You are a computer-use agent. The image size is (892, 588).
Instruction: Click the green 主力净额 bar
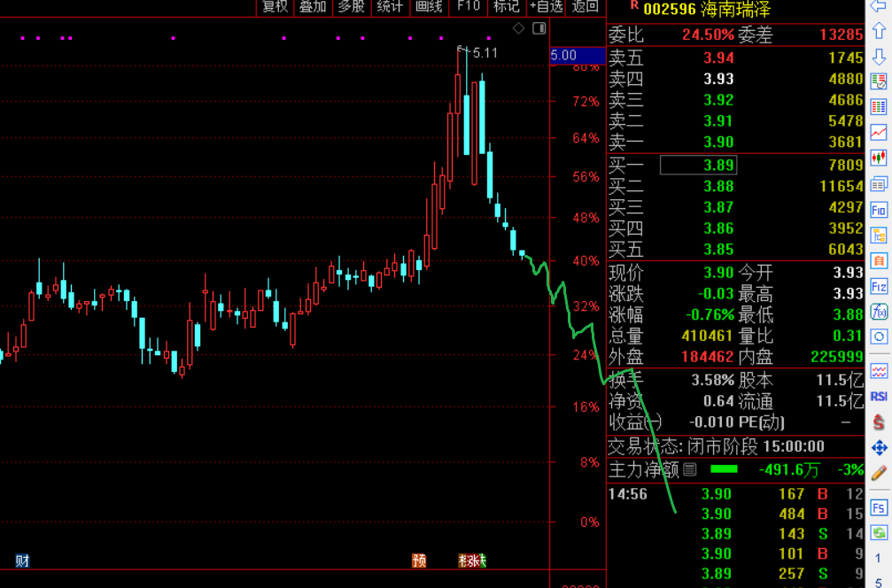[x=725, y=469]
